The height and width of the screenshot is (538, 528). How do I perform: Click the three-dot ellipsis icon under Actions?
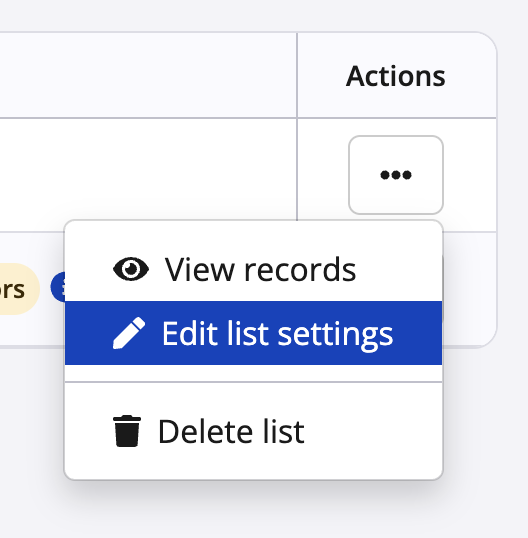pos(396,175)
